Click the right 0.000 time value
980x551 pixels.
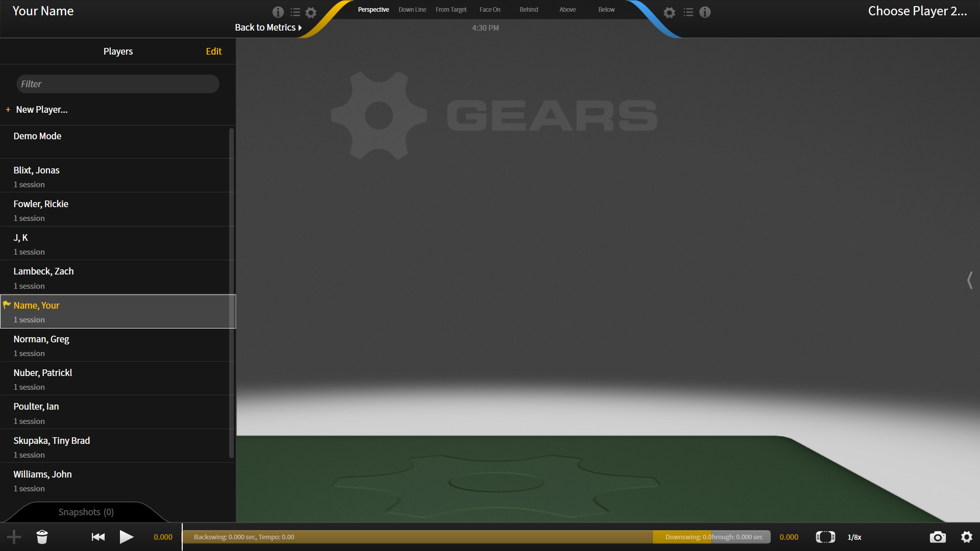pos(789,537)
